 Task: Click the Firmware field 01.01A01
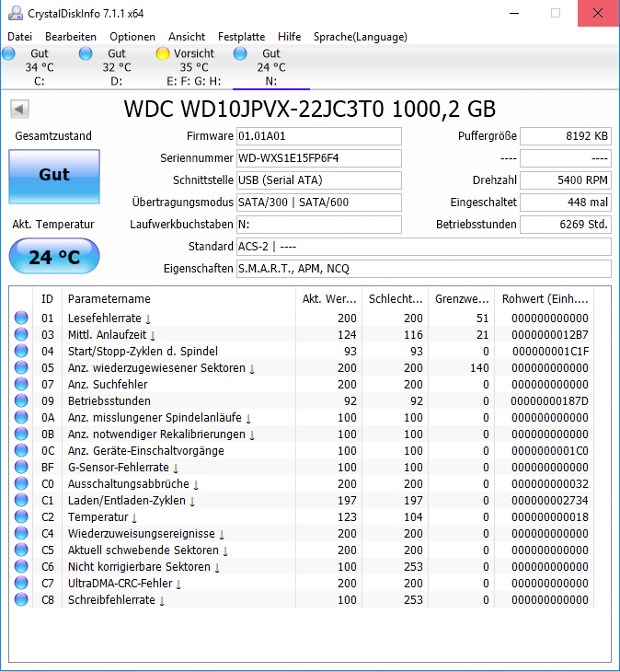319,136
